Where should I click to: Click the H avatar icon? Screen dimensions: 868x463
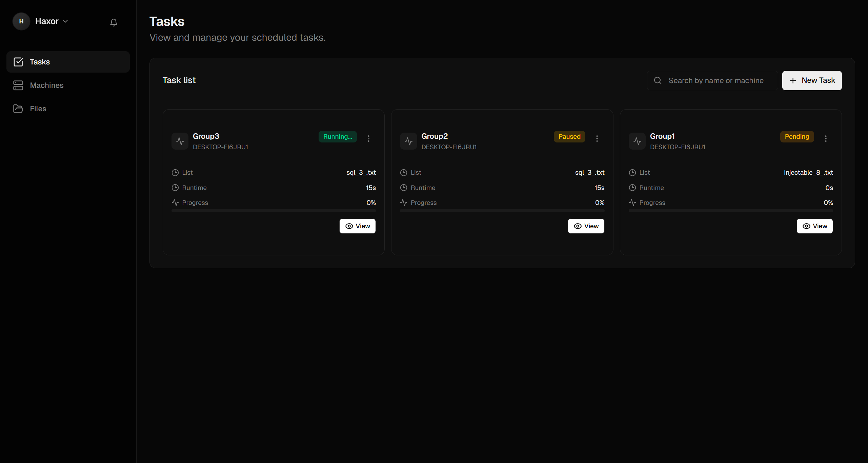[x=21, y=21]
